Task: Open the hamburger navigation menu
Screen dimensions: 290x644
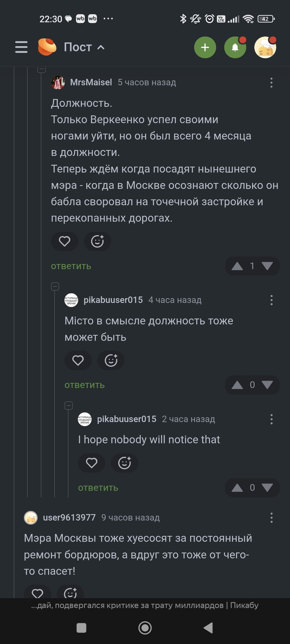Action: (x=21, y=47)
